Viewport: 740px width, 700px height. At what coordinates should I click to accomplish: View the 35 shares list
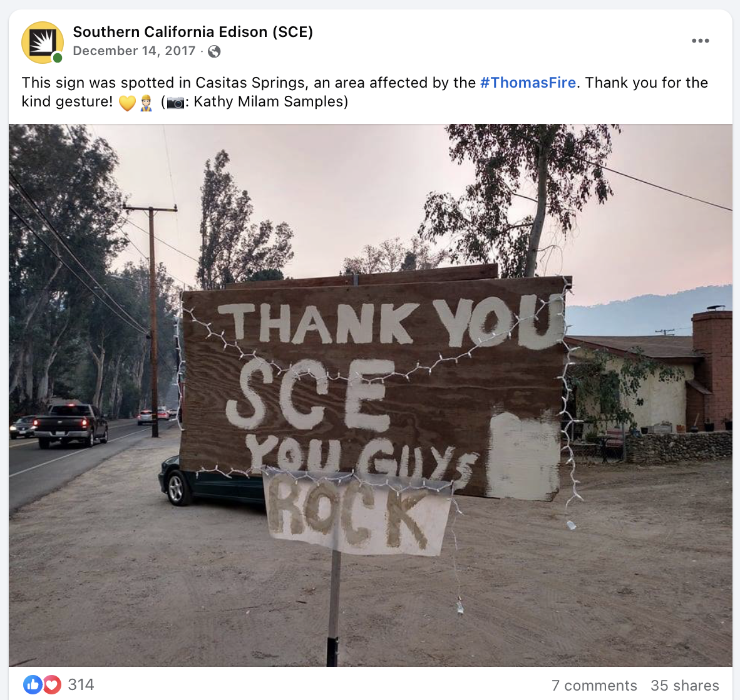click(684, 686)
